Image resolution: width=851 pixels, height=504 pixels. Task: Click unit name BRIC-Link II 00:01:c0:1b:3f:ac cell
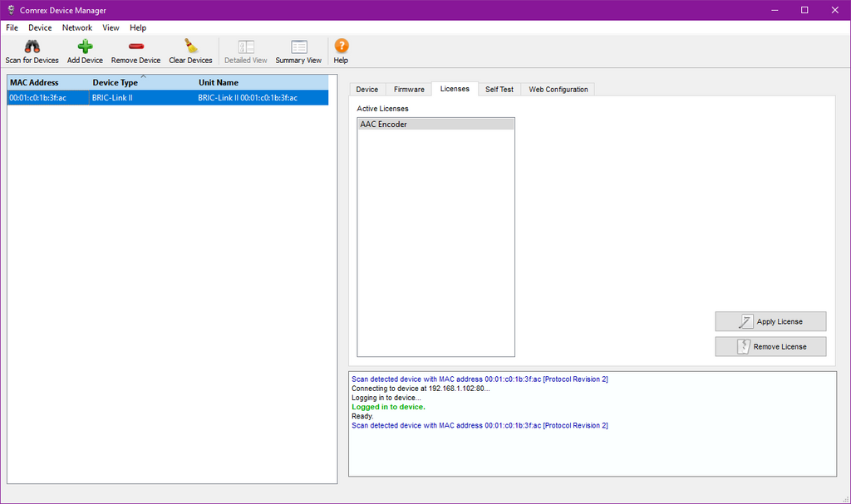tap(262, 98)
